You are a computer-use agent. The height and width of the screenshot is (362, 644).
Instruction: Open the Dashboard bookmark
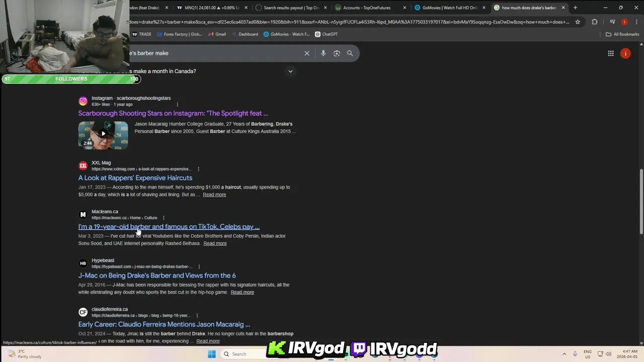click(x=244, y=34)
